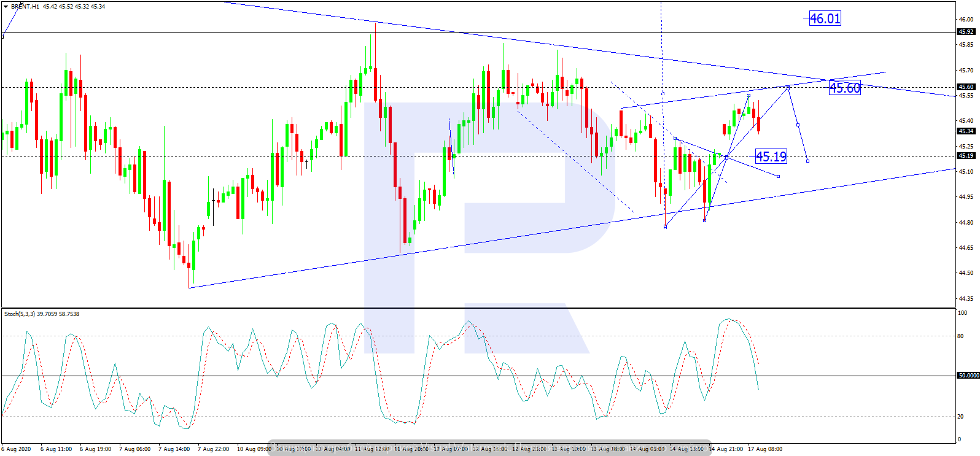Click the 17 Aug 08:00 time label
980x456 pixels.
(x=765, y=449)
